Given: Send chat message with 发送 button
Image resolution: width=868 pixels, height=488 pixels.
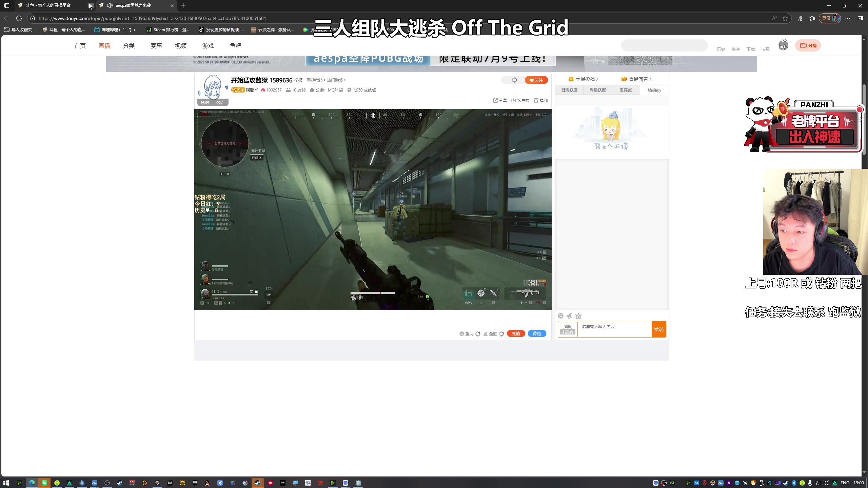Looking at the screenshot, I should [x=659, y=329].
